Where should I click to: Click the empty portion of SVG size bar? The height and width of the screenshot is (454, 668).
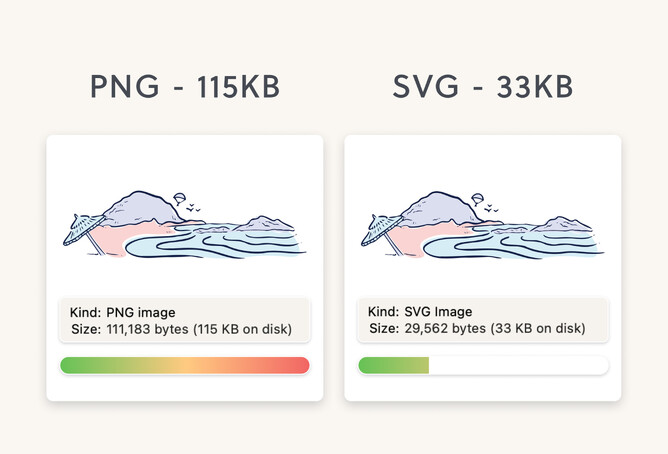(518, 365)
